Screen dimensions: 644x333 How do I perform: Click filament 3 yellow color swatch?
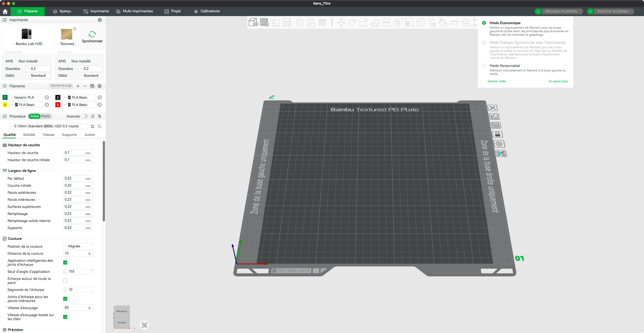click(5, 105)
